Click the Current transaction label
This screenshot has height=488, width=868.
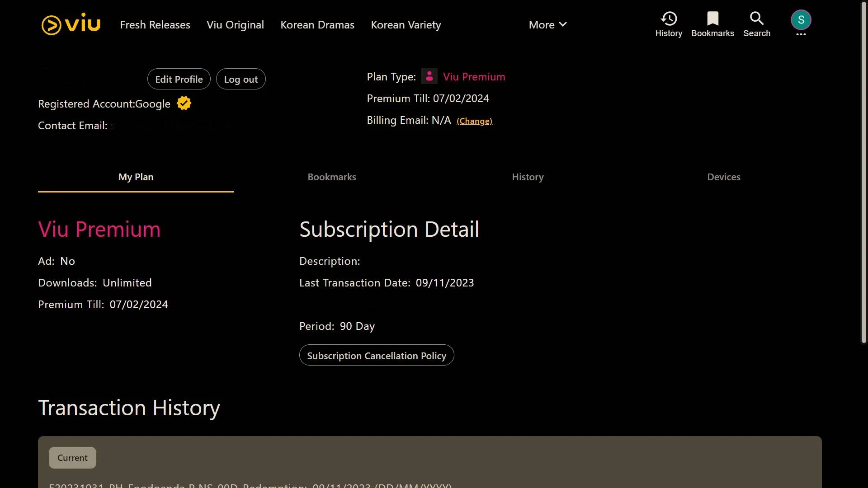coord(72,458)
